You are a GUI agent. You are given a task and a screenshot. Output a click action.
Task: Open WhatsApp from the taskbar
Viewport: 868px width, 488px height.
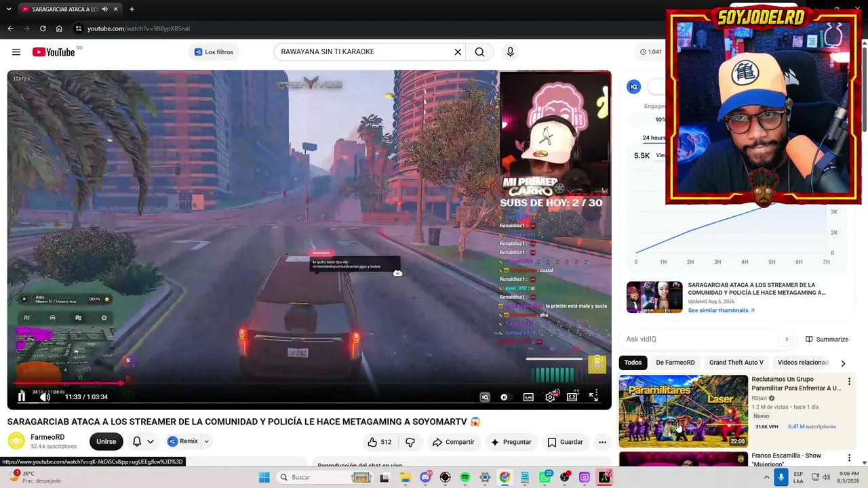(x=545, y=477)
